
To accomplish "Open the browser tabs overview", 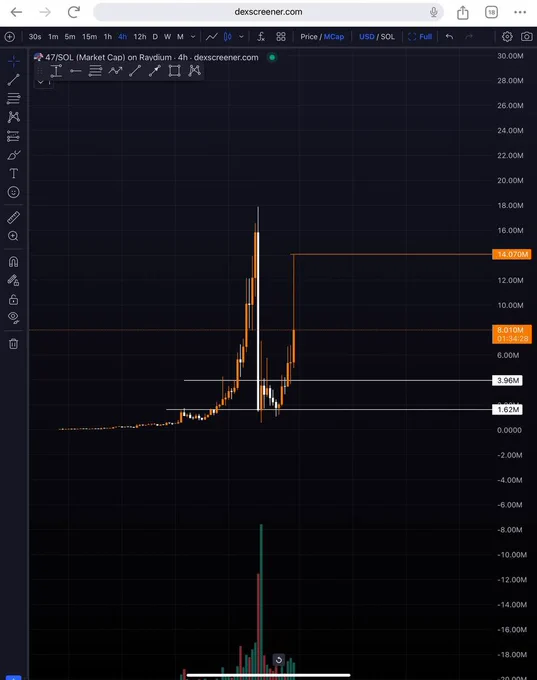I will [x=491, y=12].
